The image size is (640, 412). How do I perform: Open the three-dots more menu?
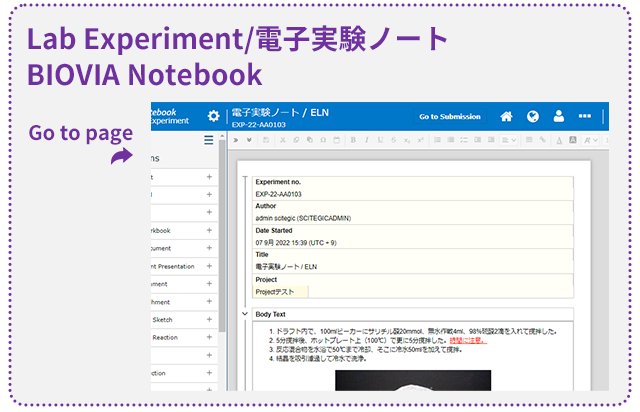coord(585,116)
